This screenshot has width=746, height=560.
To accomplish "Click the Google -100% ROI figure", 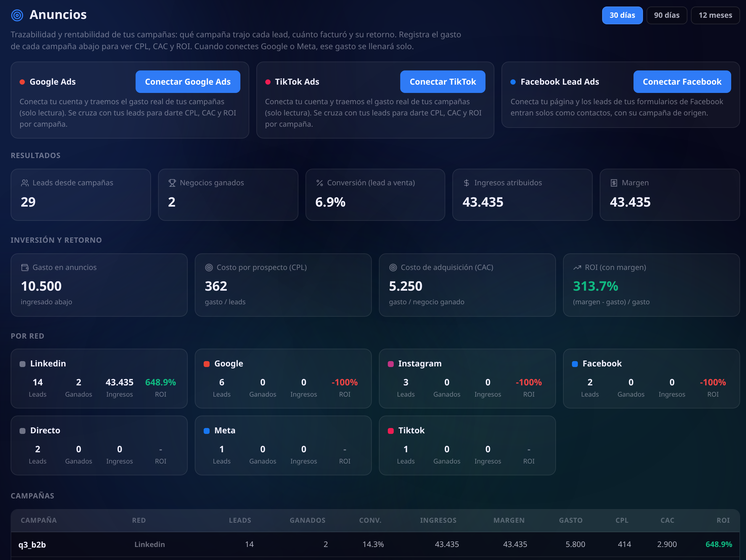I will (x=345, y=382).
